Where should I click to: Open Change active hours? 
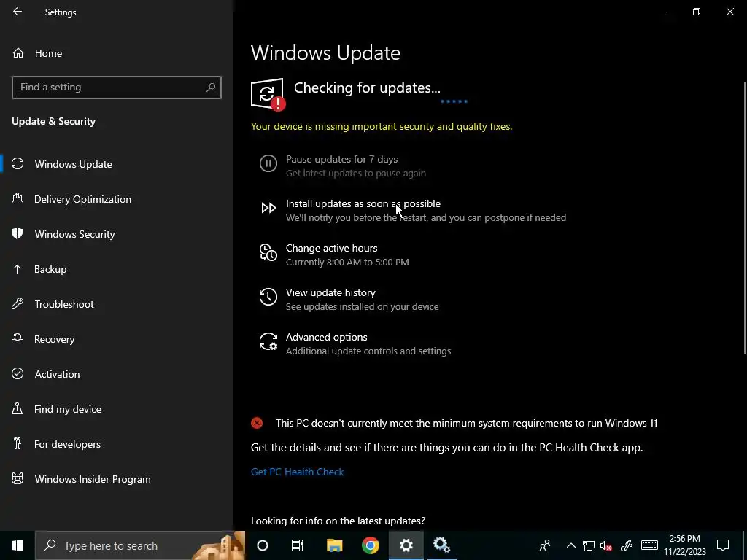[332, 248]
